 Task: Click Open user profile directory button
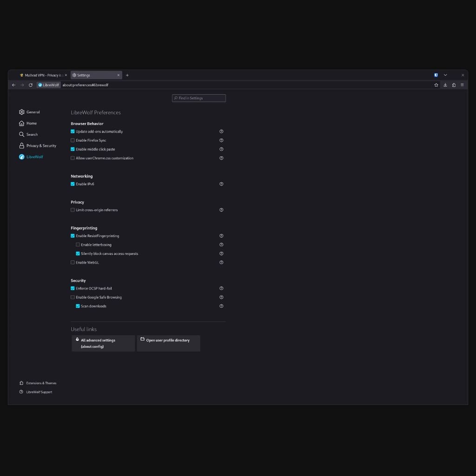pos(168,344)
